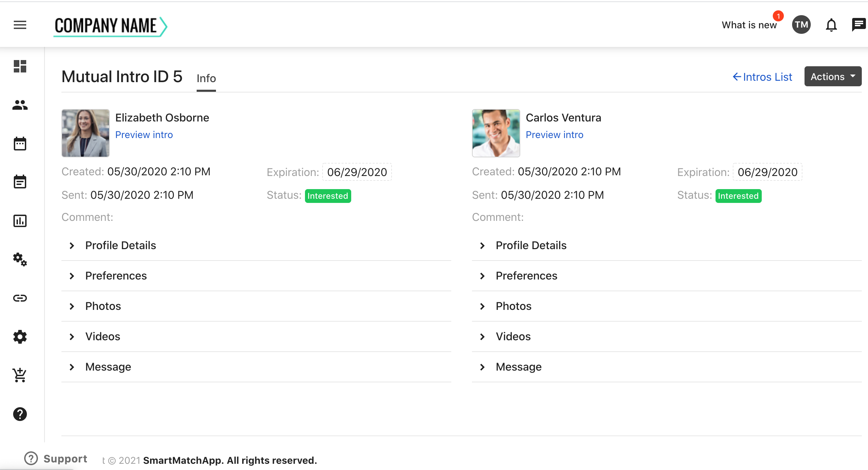Expand Carlos Ventura's Message section
Screen dimensions: 868x470
tap(518, 367)
